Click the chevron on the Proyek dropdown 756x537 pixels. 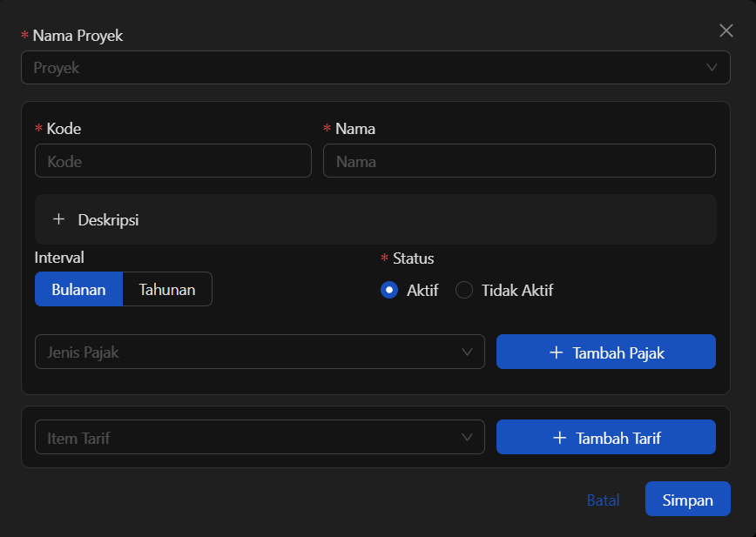712,67
